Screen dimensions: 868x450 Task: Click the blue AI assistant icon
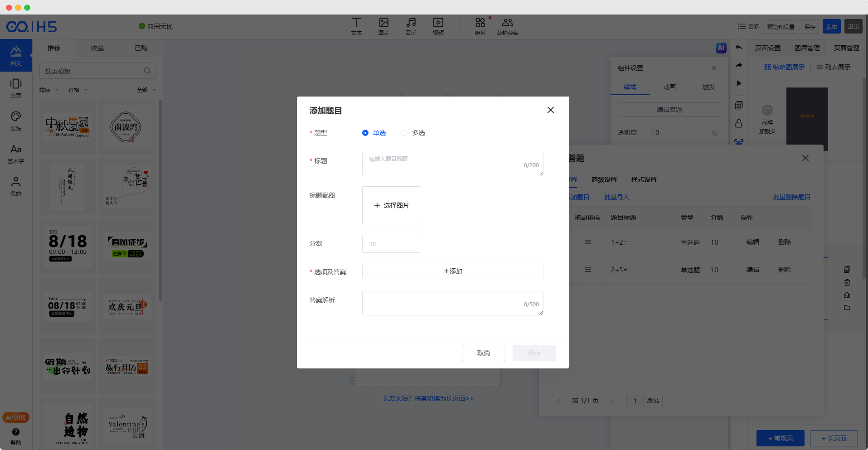pos(721,48)
